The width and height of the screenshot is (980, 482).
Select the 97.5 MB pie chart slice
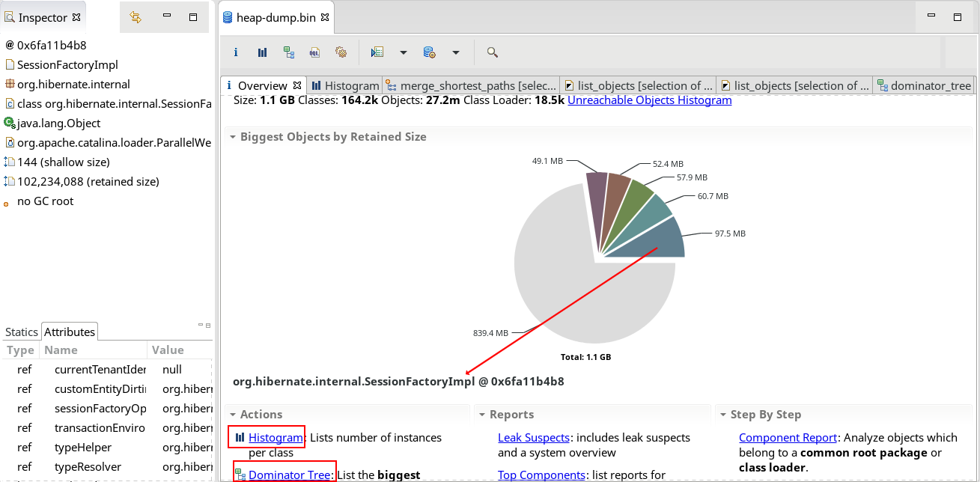(651, 240)
